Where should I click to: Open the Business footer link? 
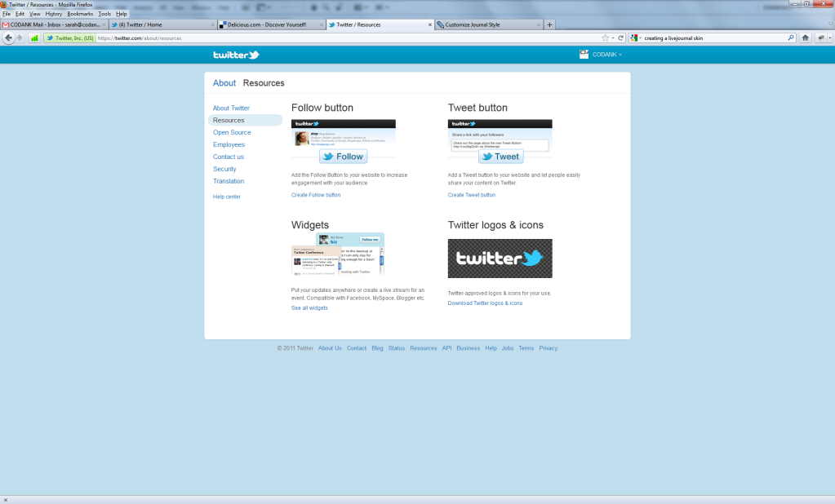pos(468,348)
